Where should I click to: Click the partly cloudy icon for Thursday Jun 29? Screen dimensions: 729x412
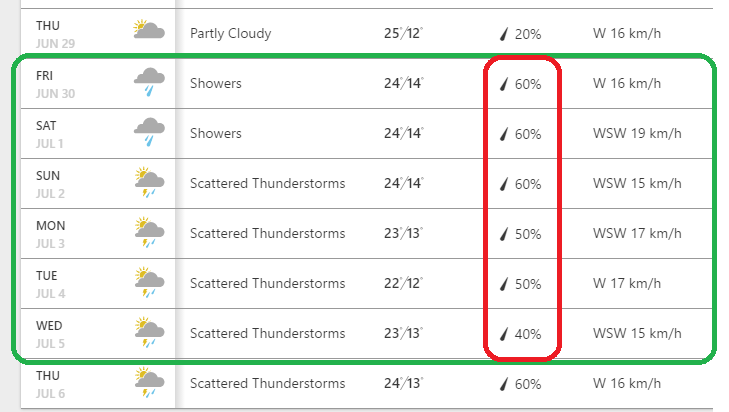click(149, 31)
